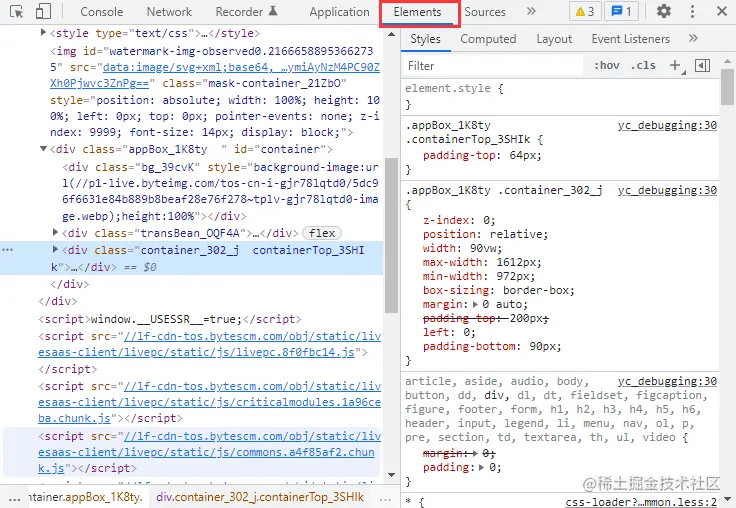Show more DevTools tabs chevron

click(x=531, y=11)
